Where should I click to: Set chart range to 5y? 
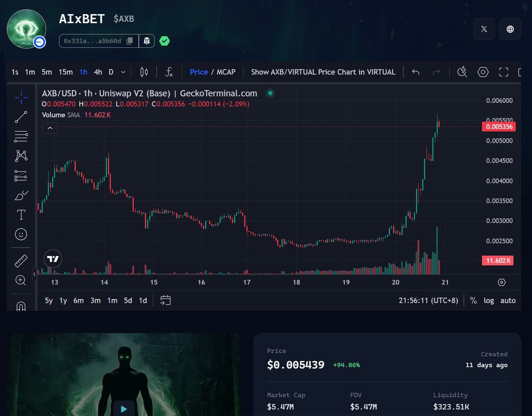coord(49,300)
